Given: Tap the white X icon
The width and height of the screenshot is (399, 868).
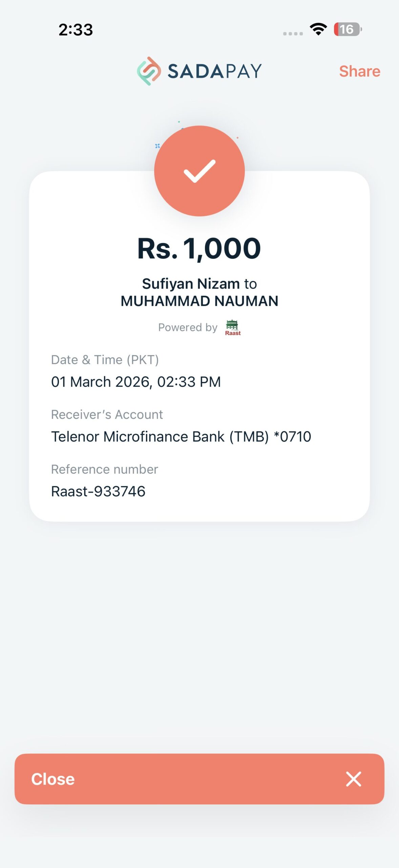Looking at the screenshot, I should point(353,779).
